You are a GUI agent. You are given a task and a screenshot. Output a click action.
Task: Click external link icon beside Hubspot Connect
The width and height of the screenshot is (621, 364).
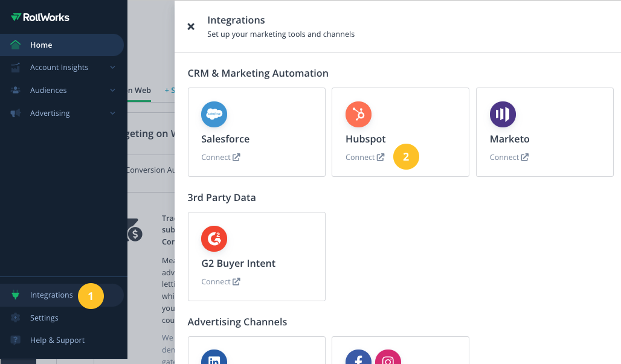coord(381,157)
